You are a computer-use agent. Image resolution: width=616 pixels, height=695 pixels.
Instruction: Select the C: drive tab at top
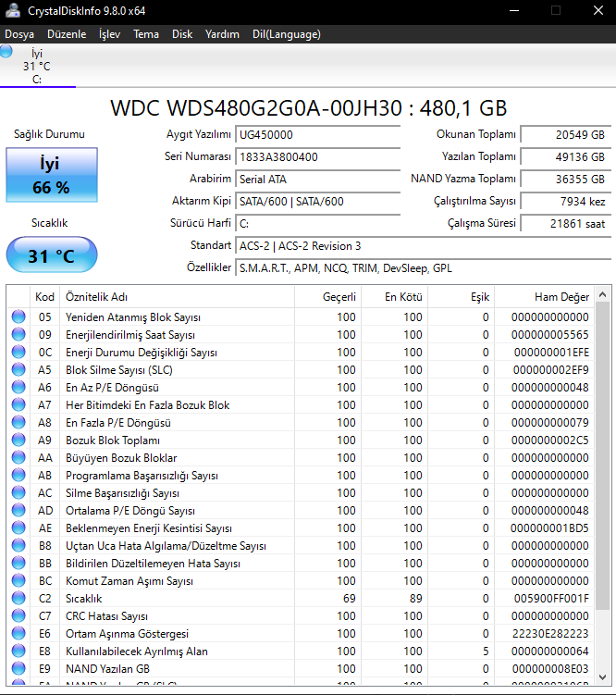tap(37, 66)
